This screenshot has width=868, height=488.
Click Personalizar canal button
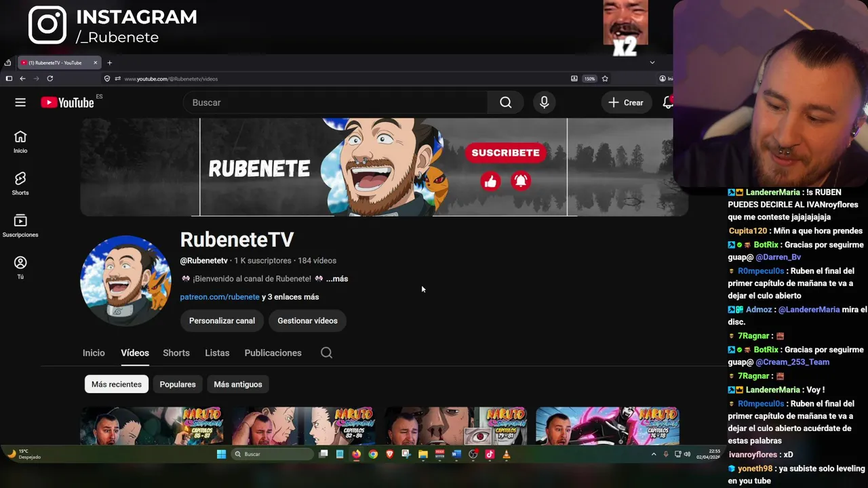click(222, 321)
